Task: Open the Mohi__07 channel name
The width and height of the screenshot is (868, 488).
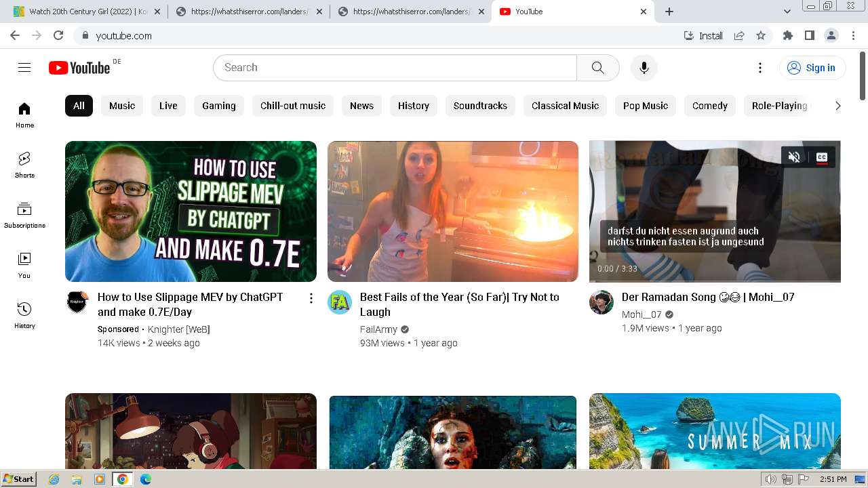Action: point(642,314)
